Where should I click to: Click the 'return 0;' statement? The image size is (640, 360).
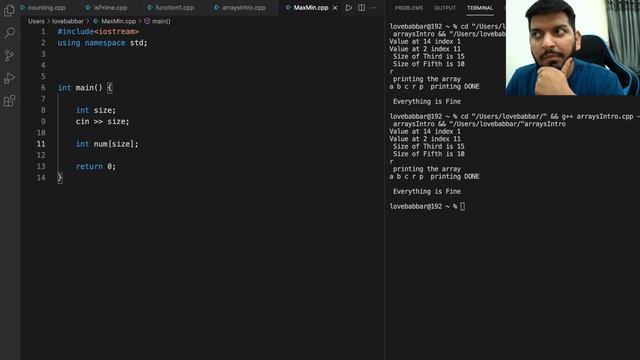pos(96,167)
